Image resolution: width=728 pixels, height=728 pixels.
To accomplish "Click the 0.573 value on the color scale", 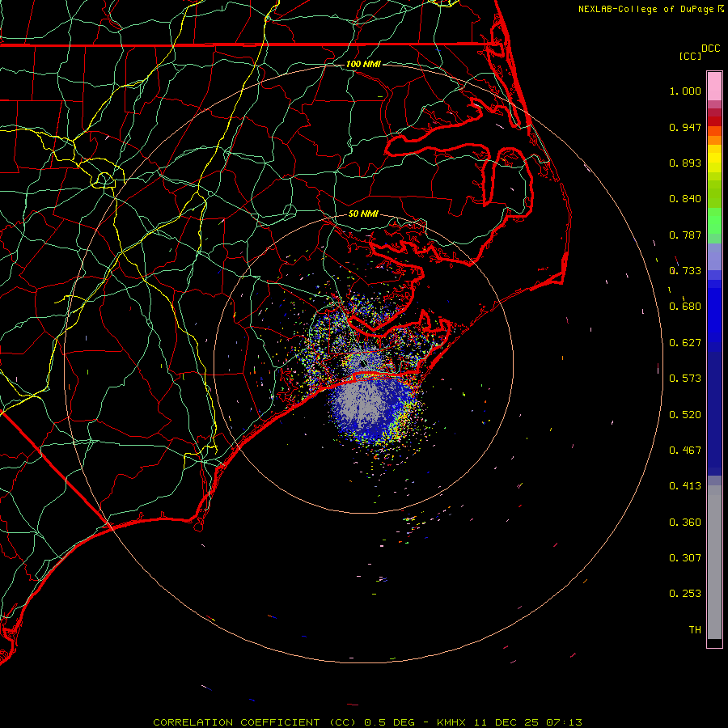I will click(x=685, y=379).
